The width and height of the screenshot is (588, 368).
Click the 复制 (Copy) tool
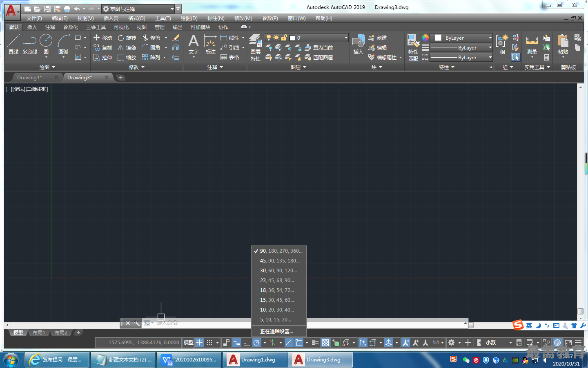[x=102, y=47]
